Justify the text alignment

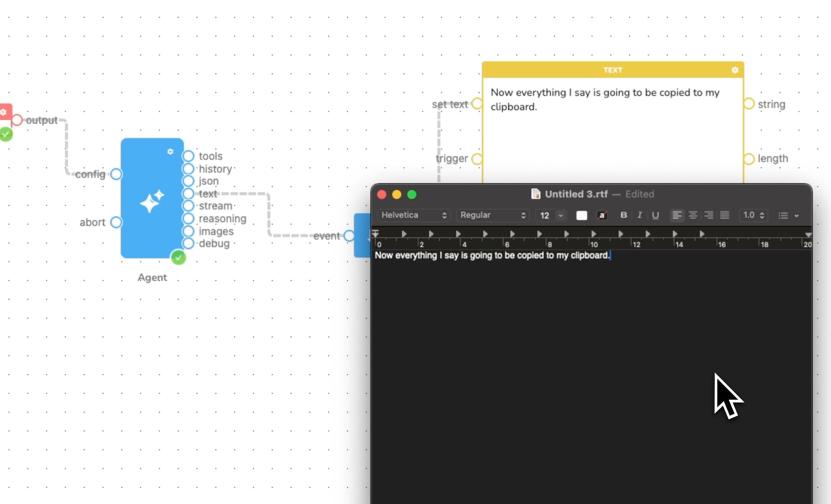tap(725, 215)
